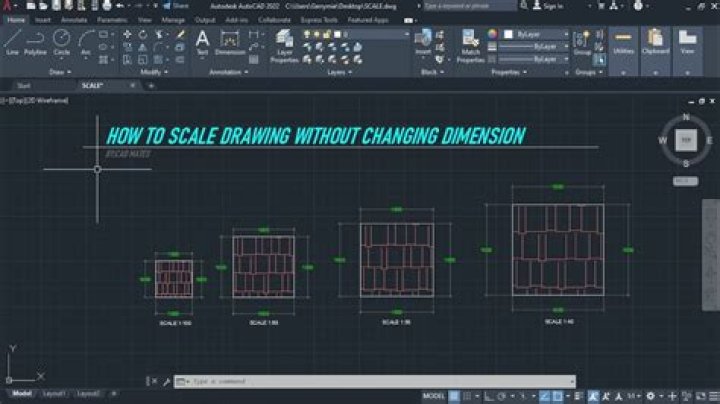The width and height of the screenshot is (720, 404).
Task: Switch to the Layout1 tab
Action: (x=54, y=393)
